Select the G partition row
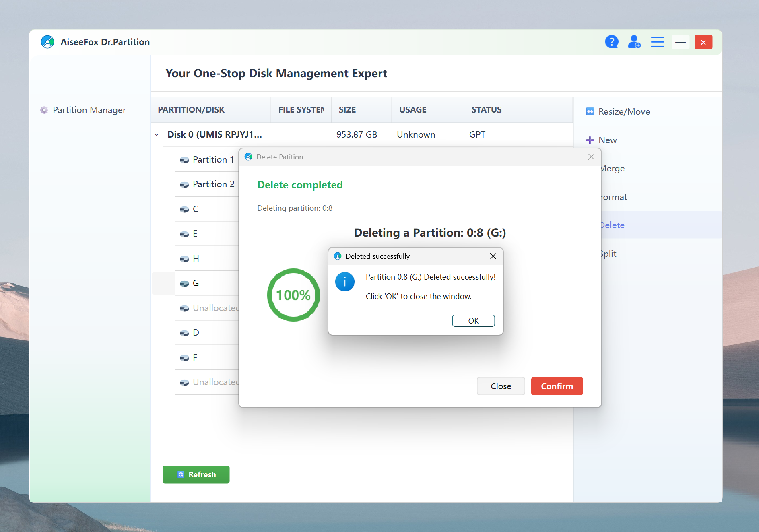The image size is (759, 532). (x=206, y=283)
